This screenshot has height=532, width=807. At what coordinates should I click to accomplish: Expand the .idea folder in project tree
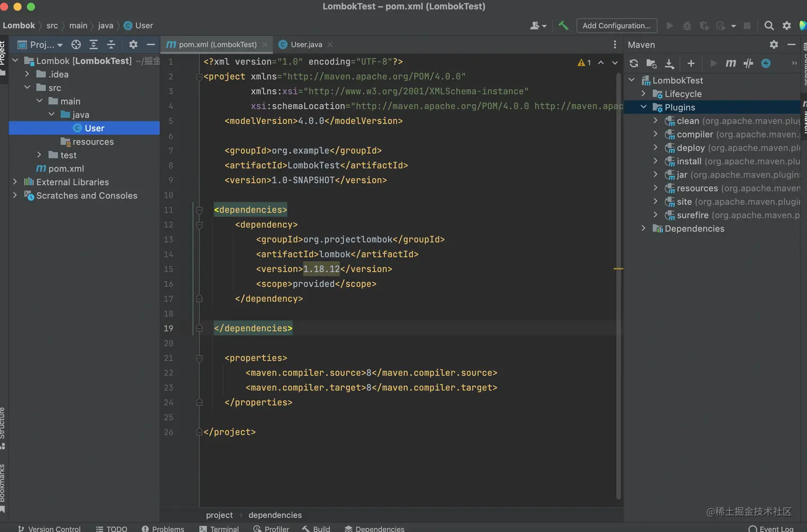[27, 74]
